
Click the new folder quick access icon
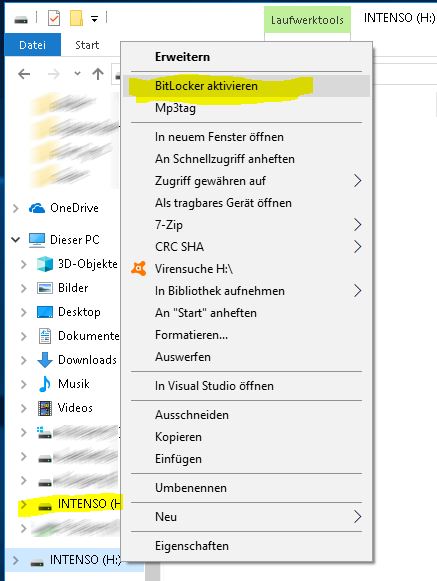pyautogui.click(x=76, y=18)
